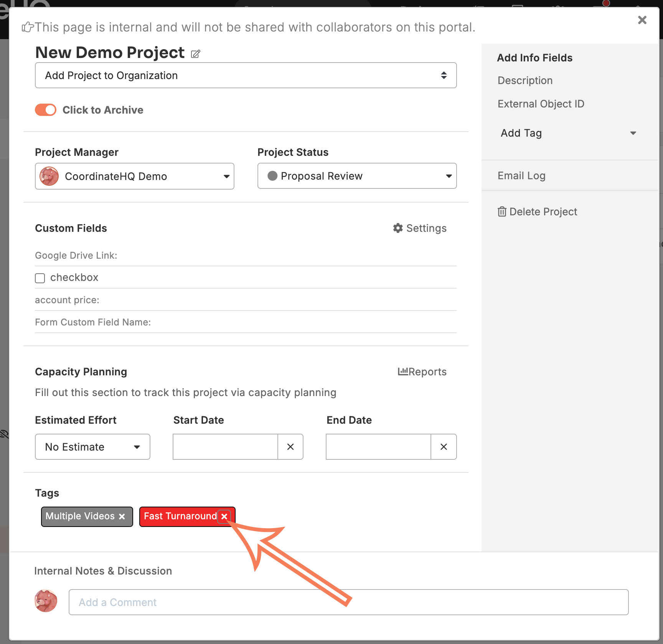Toggle the Click to Archive switch
This screenshot has height=644, width=663.
pyautogui.click(x=46, y=110)
